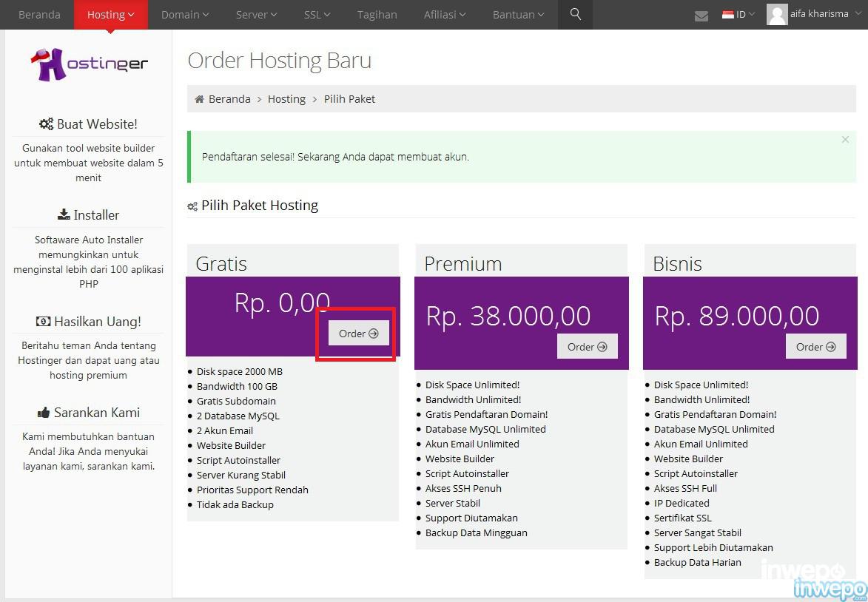Open the messages envelope icon

point(701,16)
